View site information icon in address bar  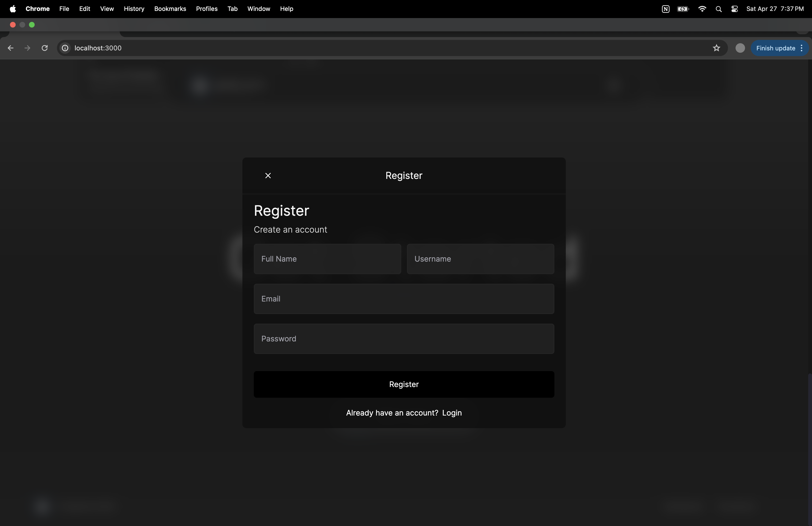pos(65,48)
